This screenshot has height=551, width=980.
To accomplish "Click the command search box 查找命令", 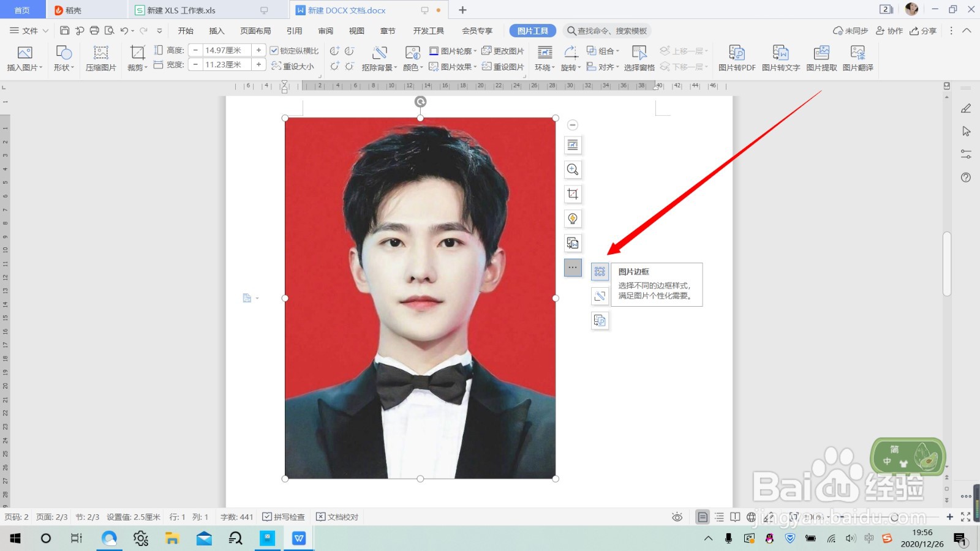I will (606, 31).
